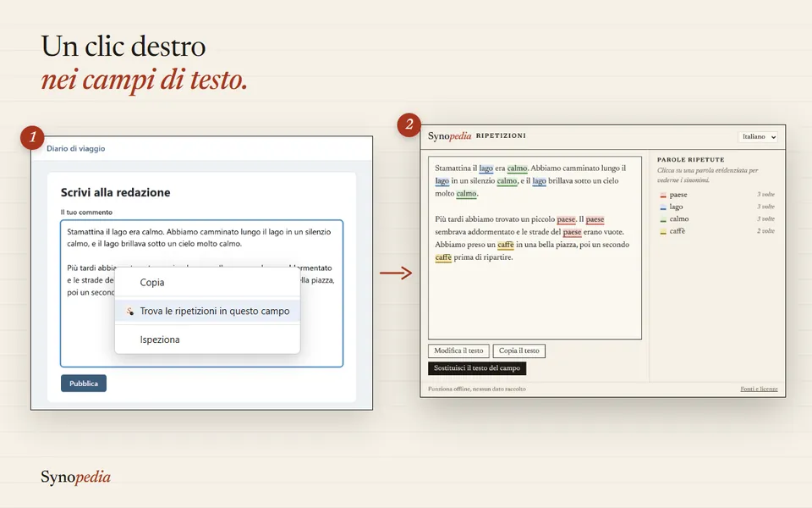Click the 'PAROLE RIPETUTE' sidebar heading

(x=691, y=160)
